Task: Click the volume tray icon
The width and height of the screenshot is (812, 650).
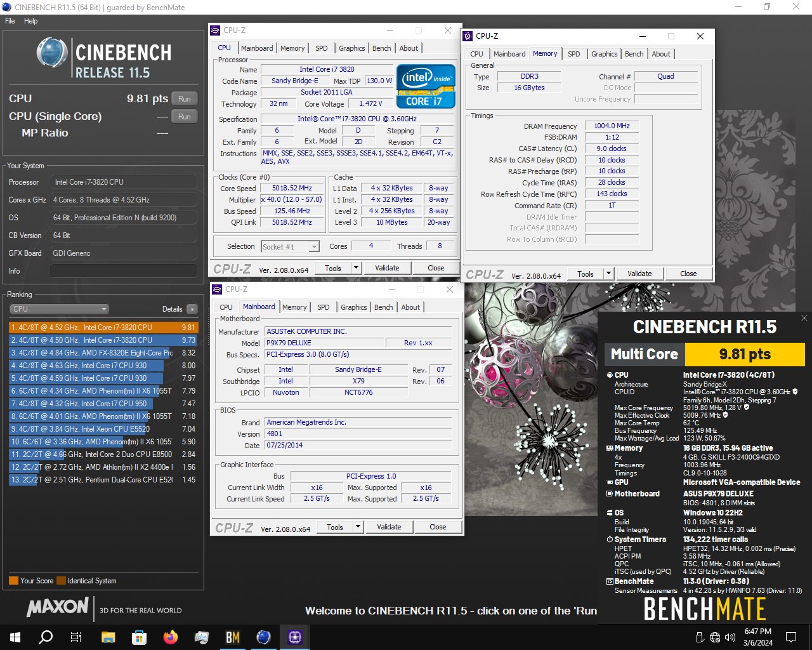Action: point(730,637)
